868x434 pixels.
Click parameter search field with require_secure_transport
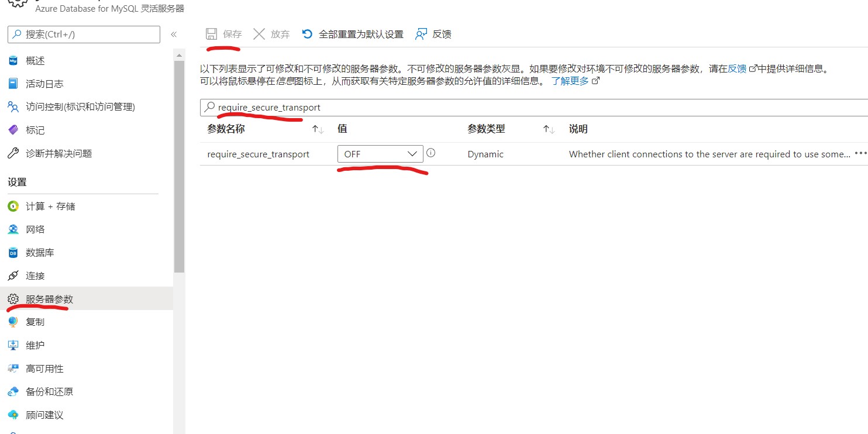533,108
